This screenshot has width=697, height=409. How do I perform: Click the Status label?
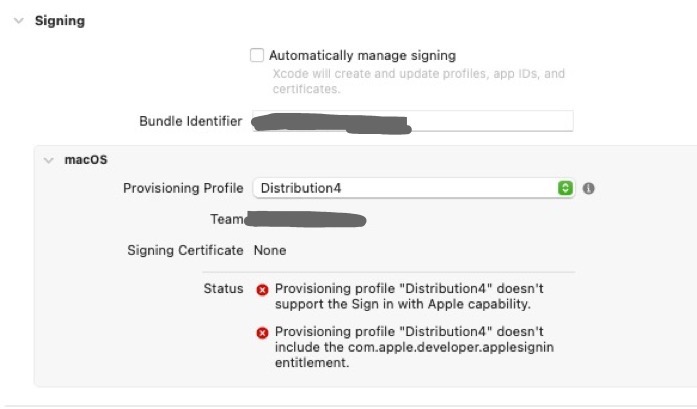click(x=224, y=289)
